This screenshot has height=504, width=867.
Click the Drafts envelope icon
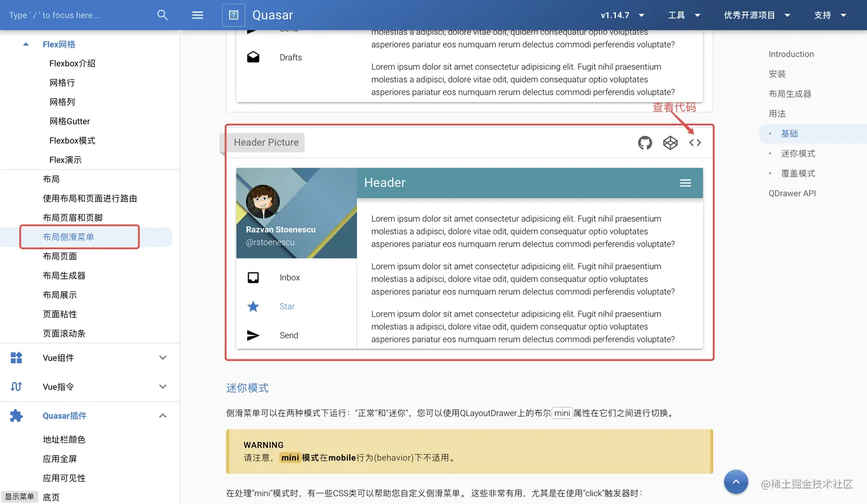tap(253, 57)
